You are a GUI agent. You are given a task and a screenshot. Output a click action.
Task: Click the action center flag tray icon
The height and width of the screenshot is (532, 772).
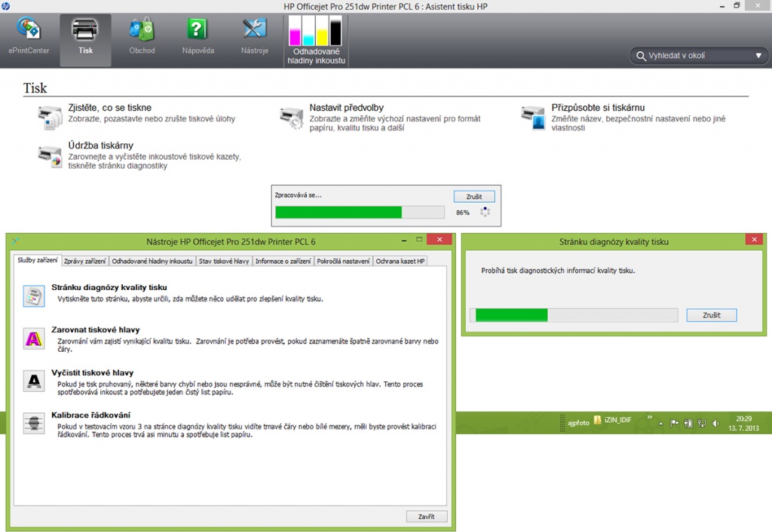coord(675,423)
